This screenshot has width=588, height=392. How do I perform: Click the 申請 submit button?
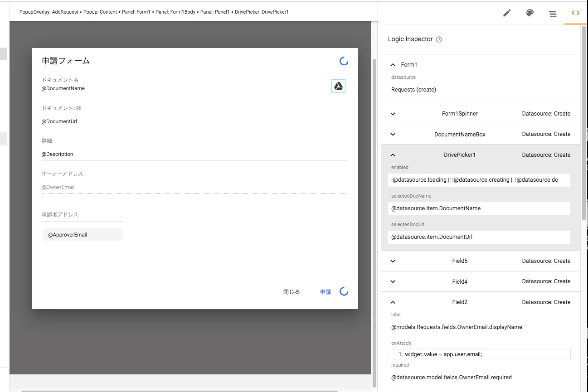(x=326, y=292)
